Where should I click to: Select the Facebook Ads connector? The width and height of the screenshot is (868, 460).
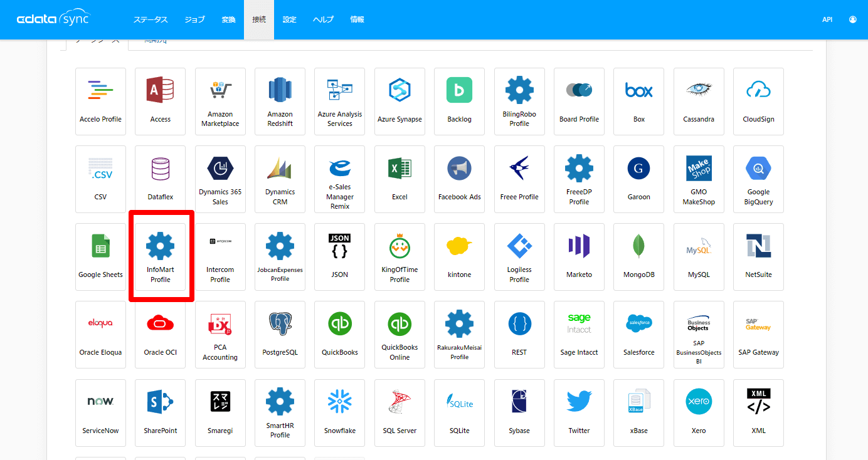[x=459, y=179]
